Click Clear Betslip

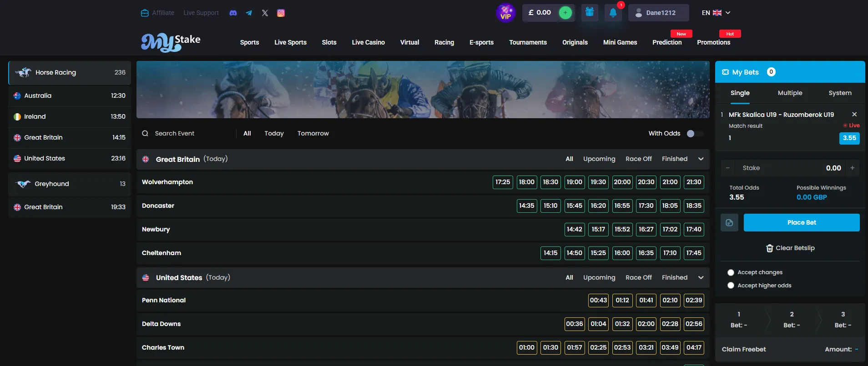791,248
